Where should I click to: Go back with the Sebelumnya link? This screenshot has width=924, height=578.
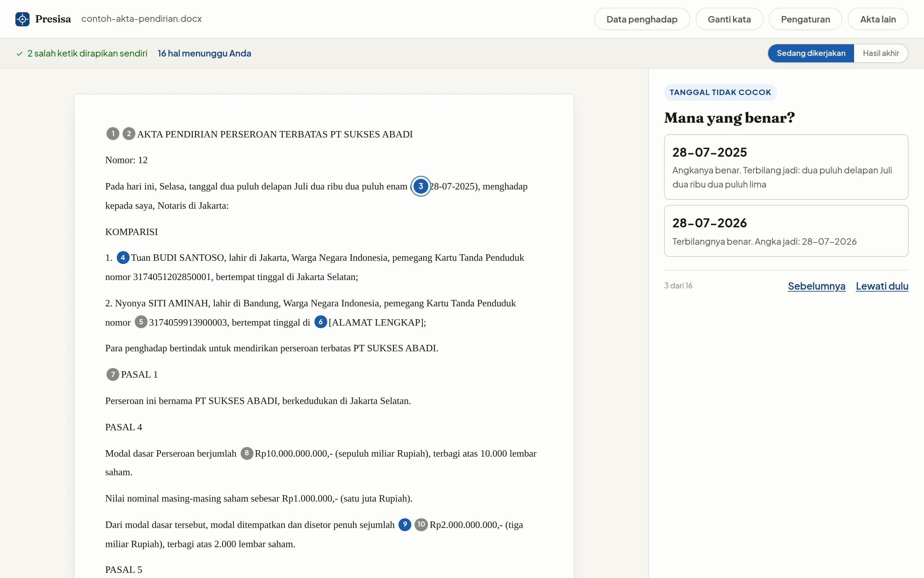[x=816, y=286]
